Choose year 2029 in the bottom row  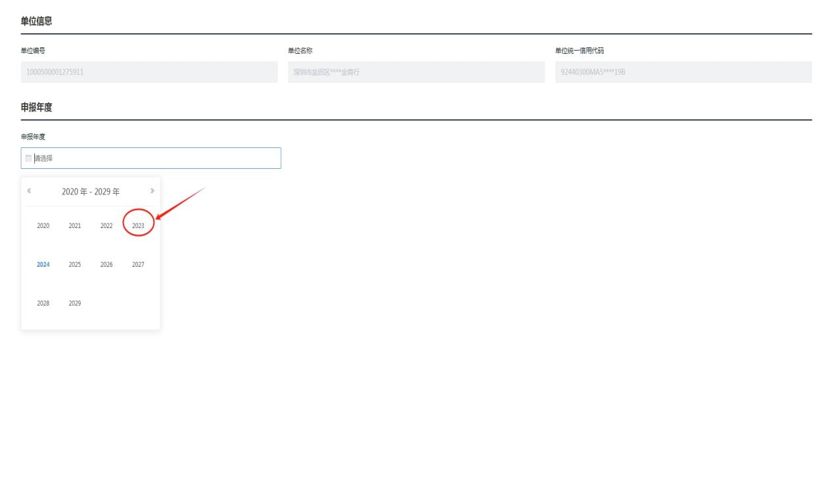point(75,304)
